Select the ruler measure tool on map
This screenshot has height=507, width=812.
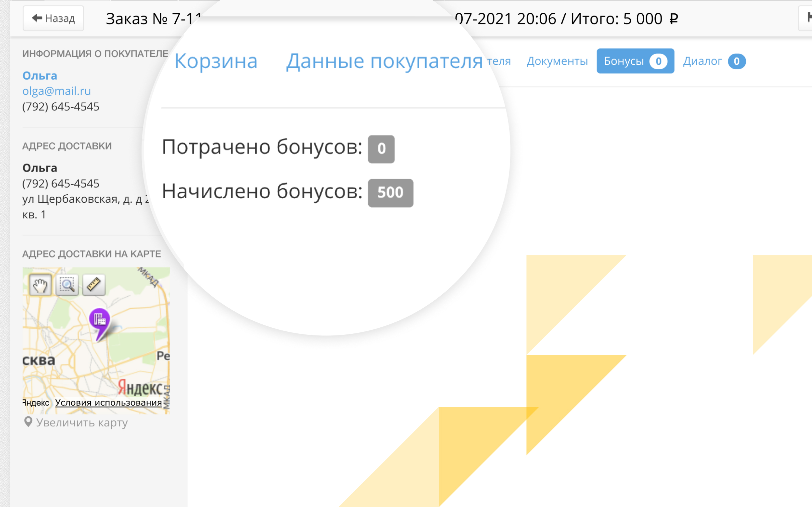94,285
